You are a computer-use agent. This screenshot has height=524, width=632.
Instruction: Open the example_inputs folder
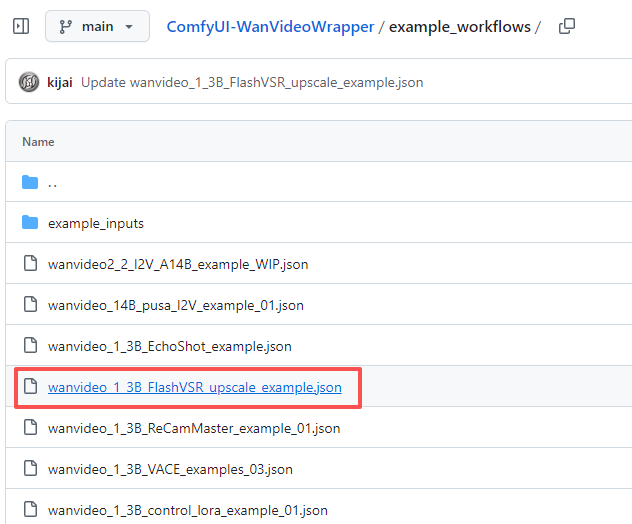pos(96,223)
